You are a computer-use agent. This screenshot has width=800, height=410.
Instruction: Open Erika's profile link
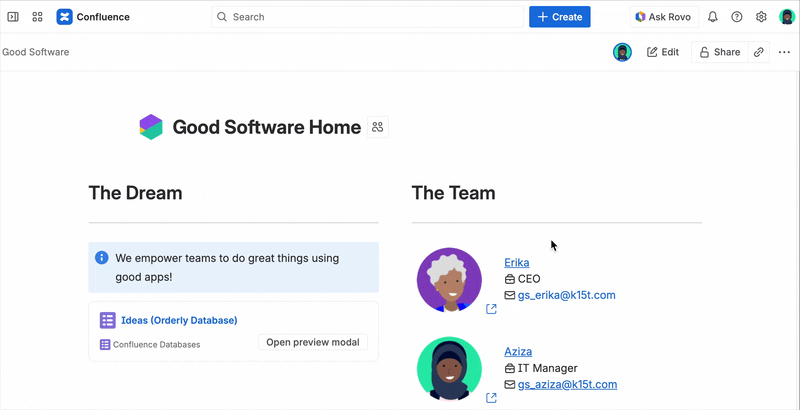[x=517, y=262]
